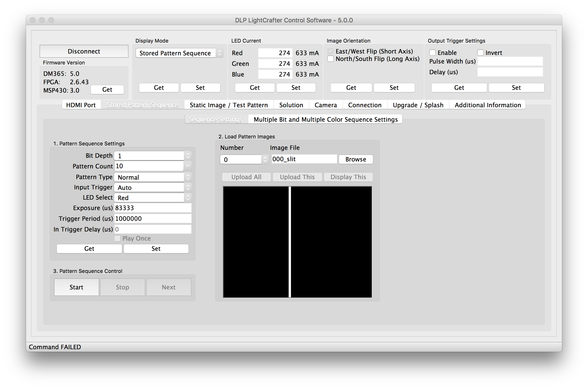Click Set under LED Current
This screenshot has height=389, width=588.
click(x=296, y=87)
